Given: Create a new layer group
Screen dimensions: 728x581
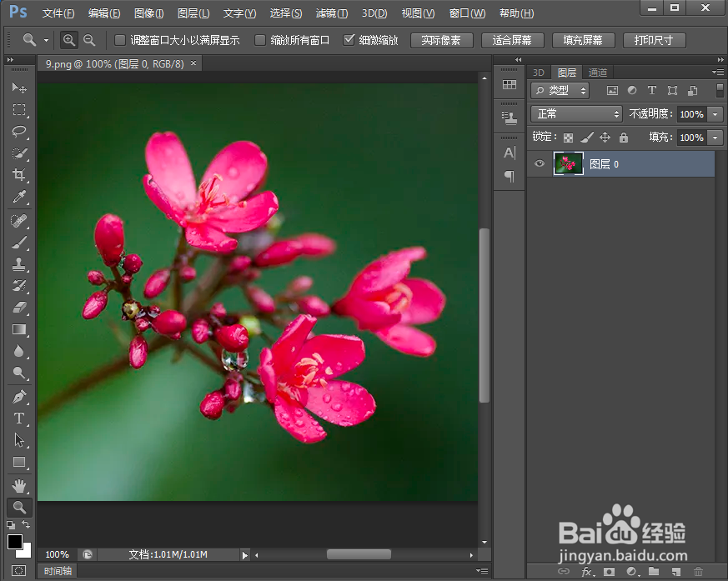Looking at the screenshot, I should [x=654, y=572].
